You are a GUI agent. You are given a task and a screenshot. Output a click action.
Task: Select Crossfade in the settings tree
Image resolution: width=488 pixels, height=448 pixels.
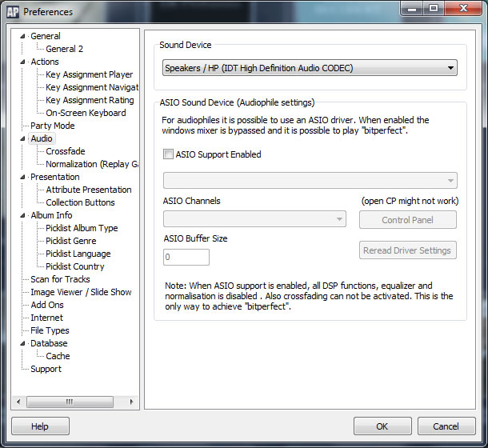point(65,151)
